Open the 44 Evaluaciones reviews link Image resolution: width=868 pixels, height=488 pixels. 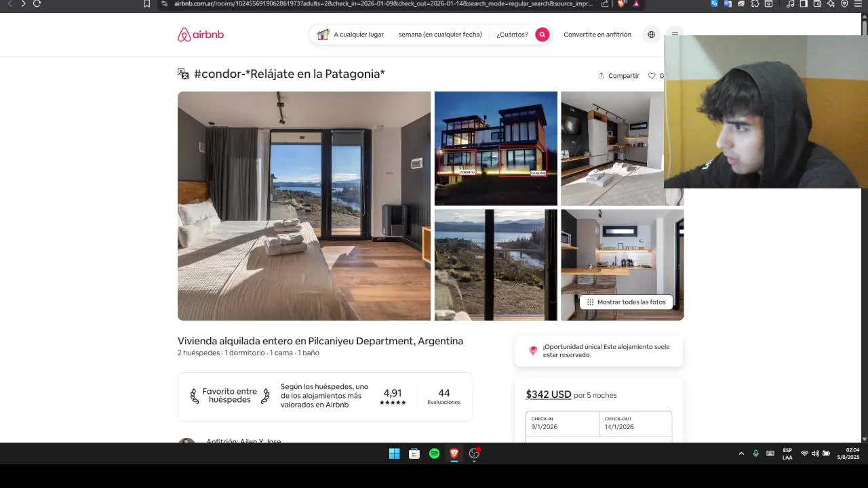click(x=444, y=397)
